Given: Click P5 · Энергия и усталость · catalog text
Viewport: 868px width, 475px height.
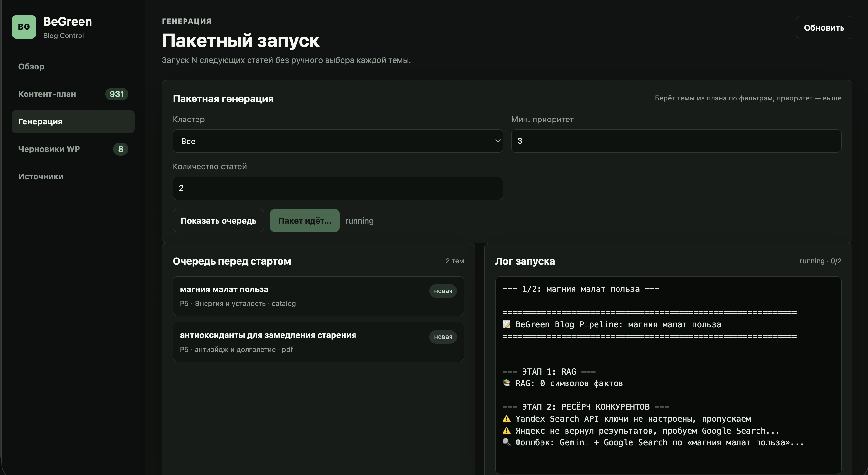Looking at the screenshot, I should [238, 303].
